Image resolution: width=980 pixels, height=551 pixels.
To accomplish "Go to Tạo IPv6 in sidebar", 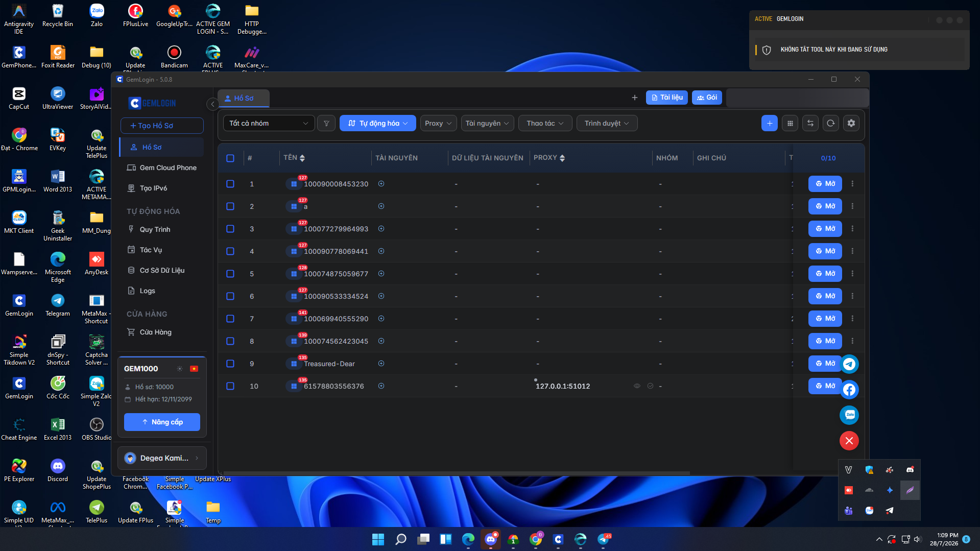I will click(x=162, y=188).
